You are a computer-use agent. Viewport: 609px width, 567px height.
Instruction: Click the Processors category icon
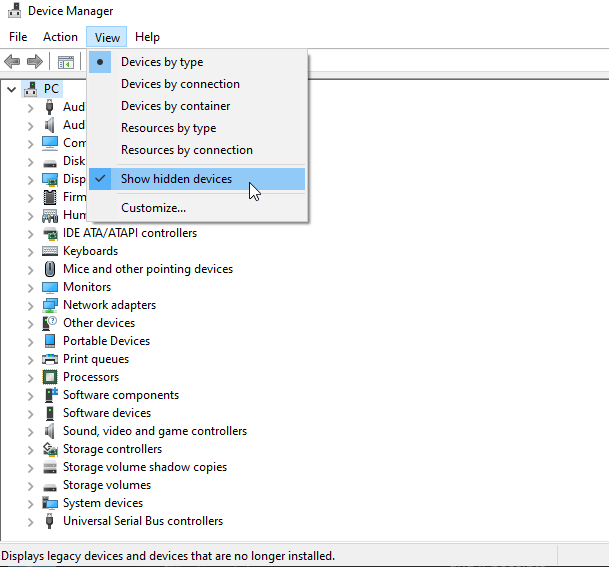[x=50, y=377]
